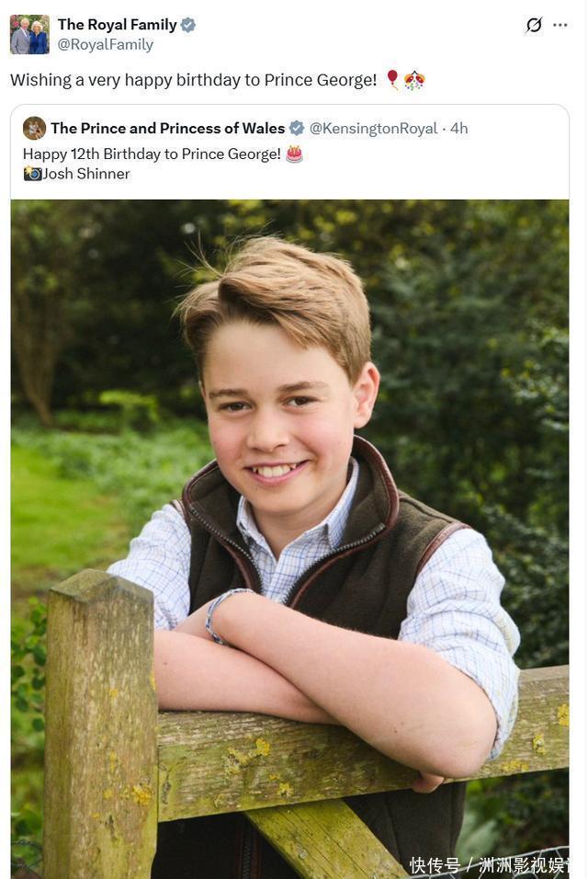Click The Royal Family verified badge

point(188,25)
